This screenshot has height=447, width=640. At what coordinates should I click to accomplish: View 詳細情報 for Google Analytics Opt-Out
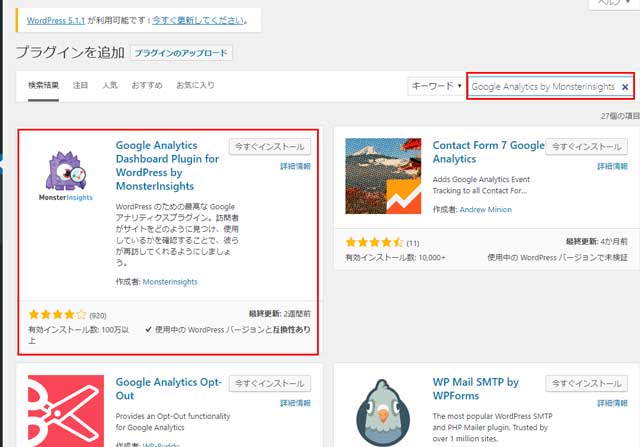(296, 403)
